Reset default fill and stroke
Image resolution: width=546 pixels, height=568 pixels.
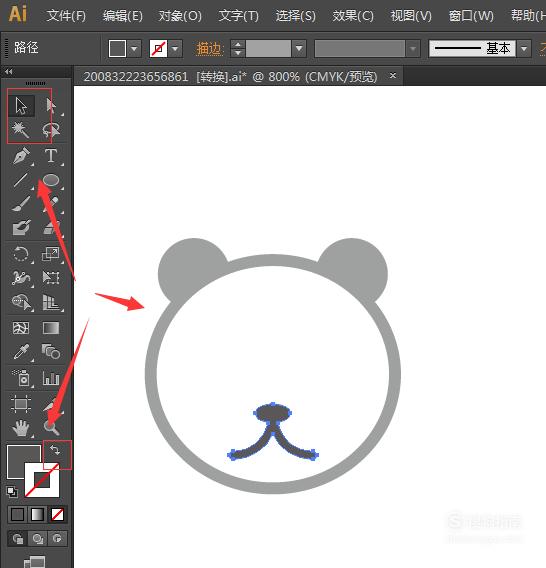(12, 492)
